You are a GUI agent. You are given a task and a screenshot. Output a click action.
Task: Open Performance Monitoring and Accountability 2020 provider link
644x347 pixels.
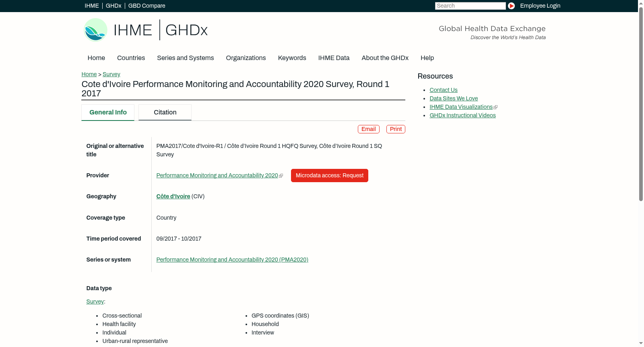tap(217, 175)
